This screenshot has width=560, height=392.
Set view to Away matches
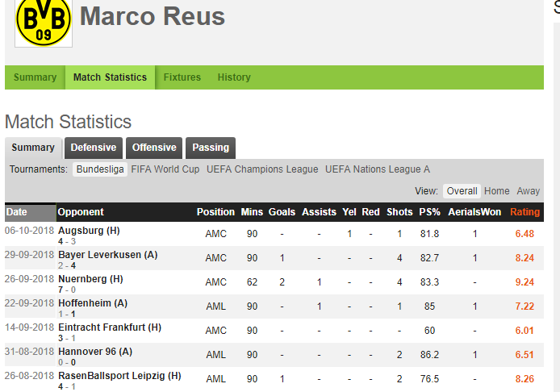[528, 191]
